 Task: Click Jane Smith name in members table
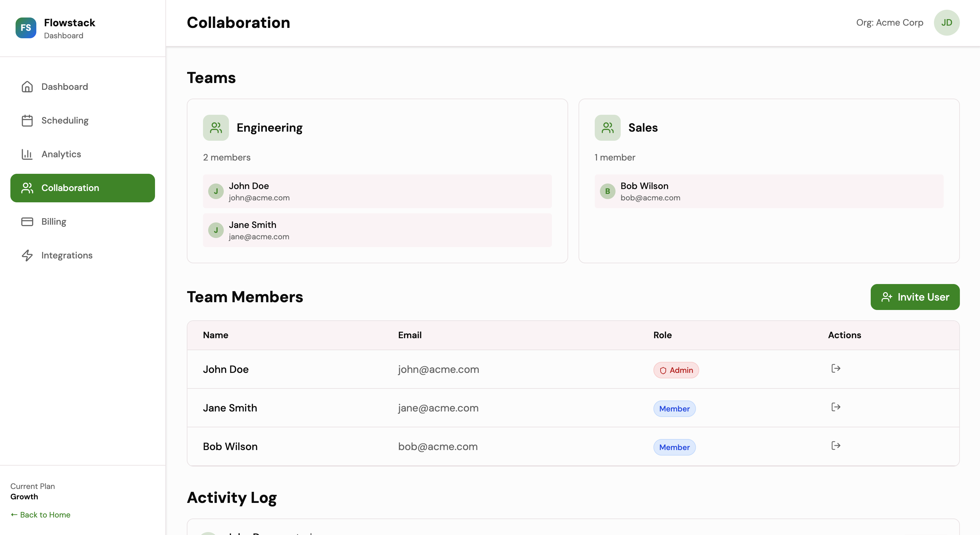coord(230,408)
